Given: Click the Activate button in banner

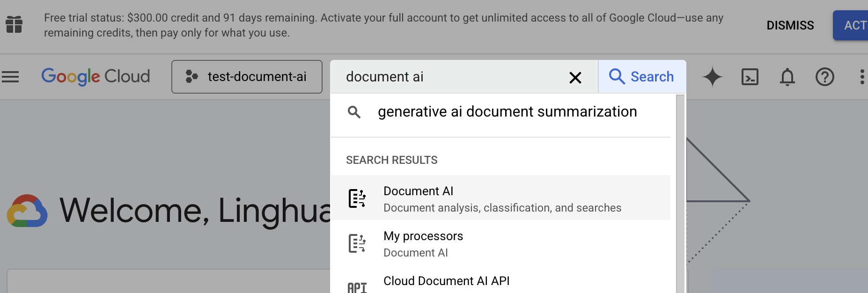Looking at the screenshot, I should (852, 25).
